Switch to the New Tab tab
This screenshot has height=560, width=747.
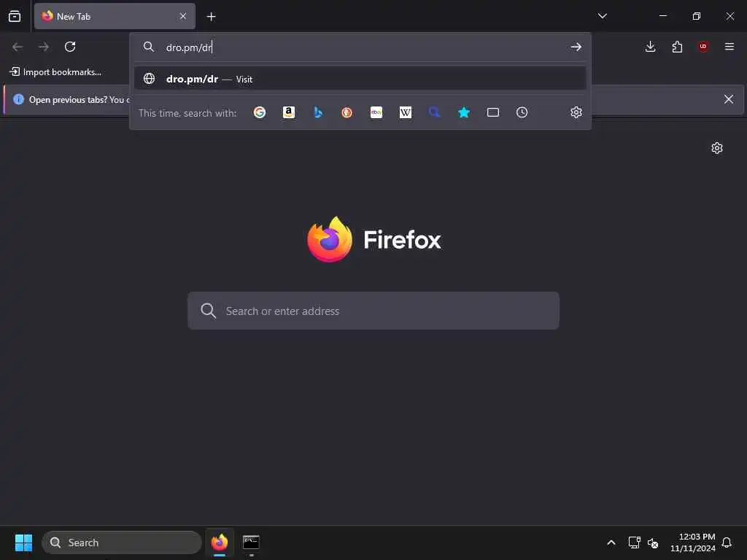click(x=115, y=16)
